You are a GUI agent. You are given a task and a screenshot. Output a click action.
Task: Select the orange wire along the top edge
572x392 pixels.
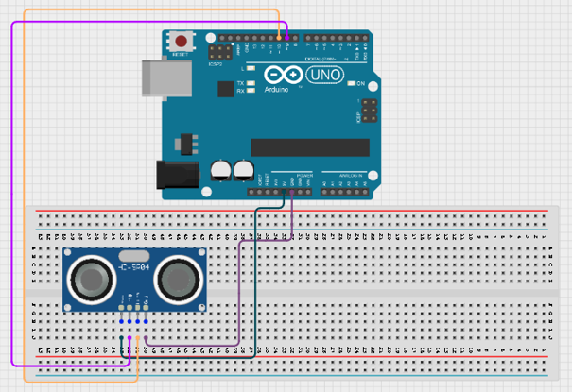(151, 9)
